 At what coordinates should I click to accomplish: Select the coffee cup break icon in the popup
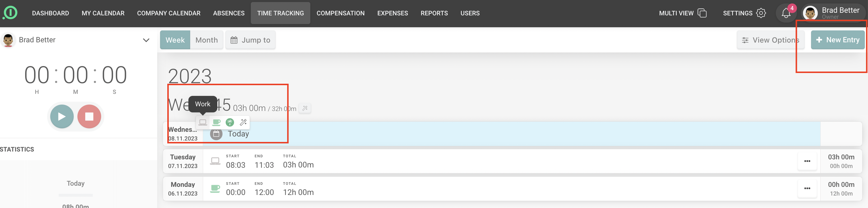pyautogui.click(x=216, y=122)
